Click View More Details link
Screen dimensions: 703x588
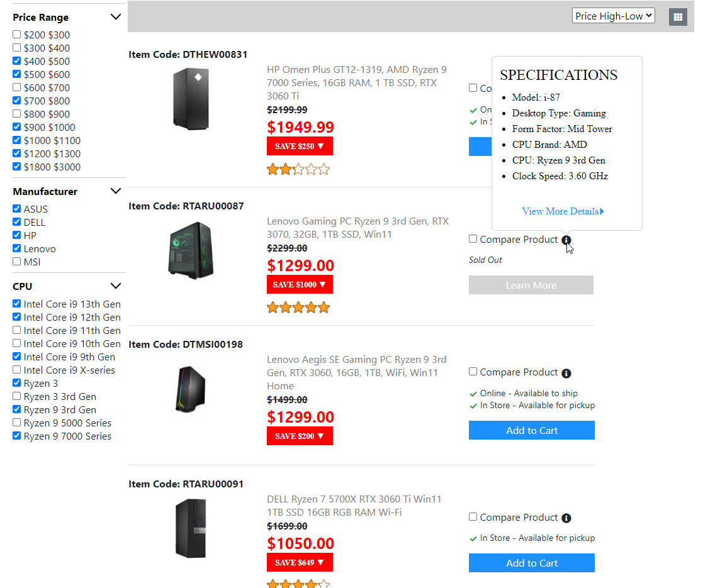tap(563, 211)
